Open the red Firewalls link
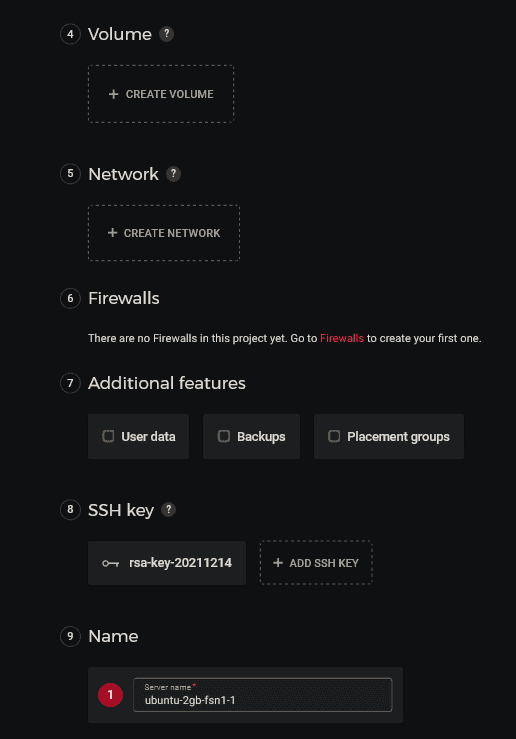The width and height of the screenshot is (516, 739). (x=342, y=338)
